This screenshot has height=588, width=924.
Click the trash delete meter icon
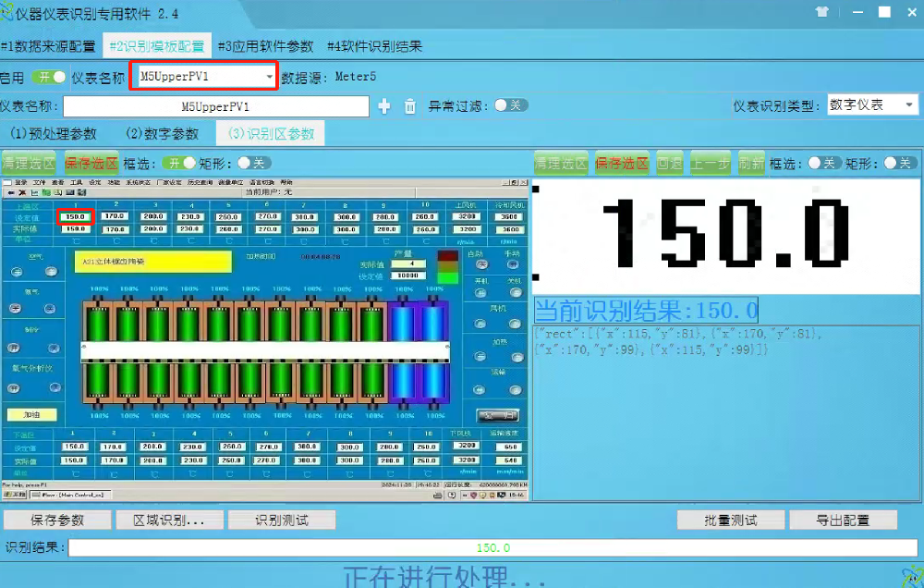pyautogui.click(x=410, y=106)
